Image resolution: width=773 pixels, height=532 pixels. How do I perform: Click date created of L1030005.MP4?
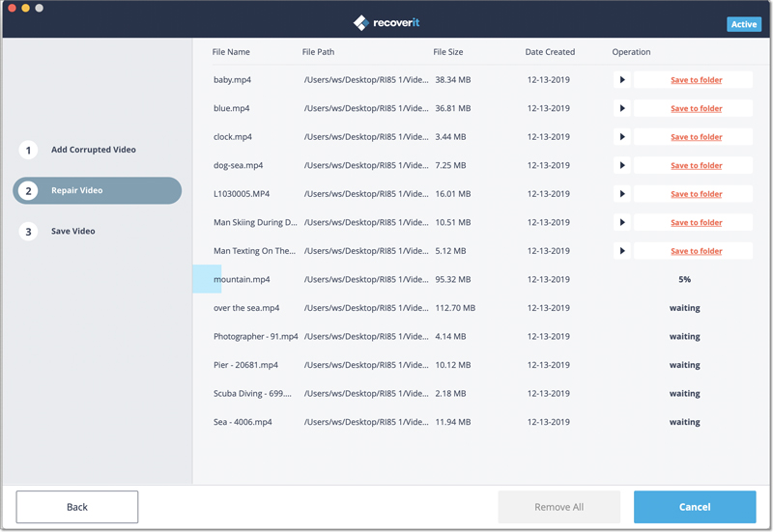click(548, 194)
